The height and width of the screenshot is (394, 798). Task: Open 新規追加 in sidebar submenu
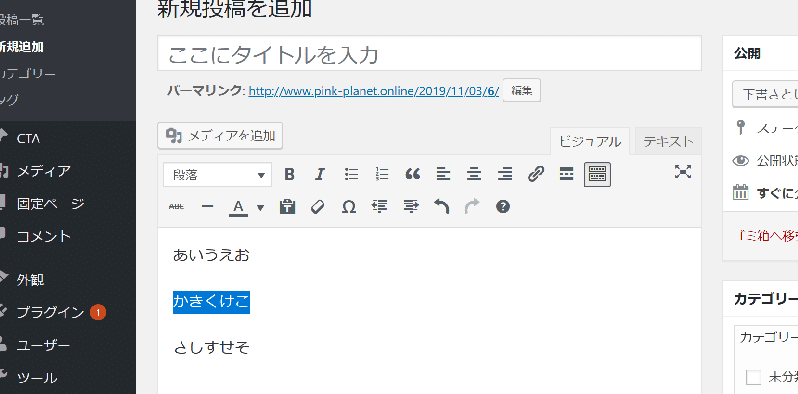pyautogui.click(x=22, y=47)
